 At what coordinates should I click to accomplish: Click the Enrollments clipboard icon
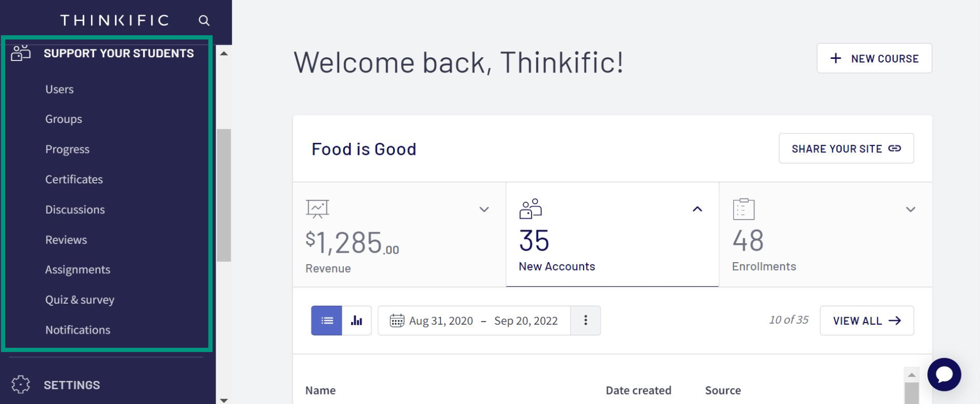743,209
